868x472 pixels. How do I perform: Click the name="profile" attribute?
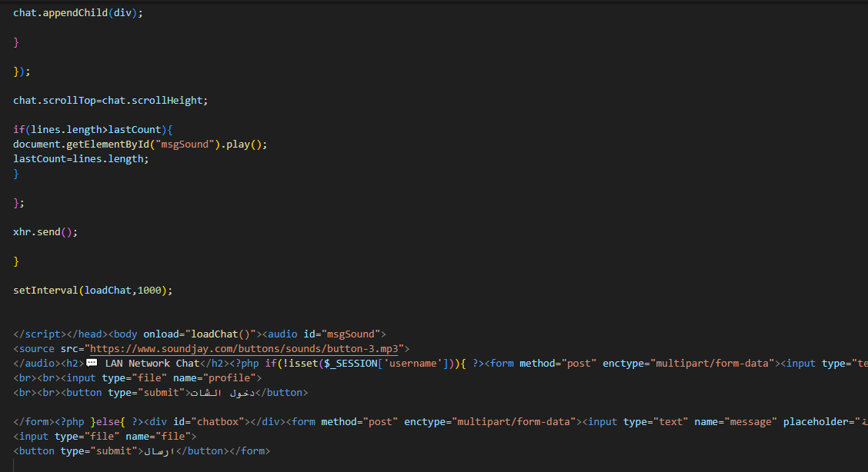tap(214, 378)
